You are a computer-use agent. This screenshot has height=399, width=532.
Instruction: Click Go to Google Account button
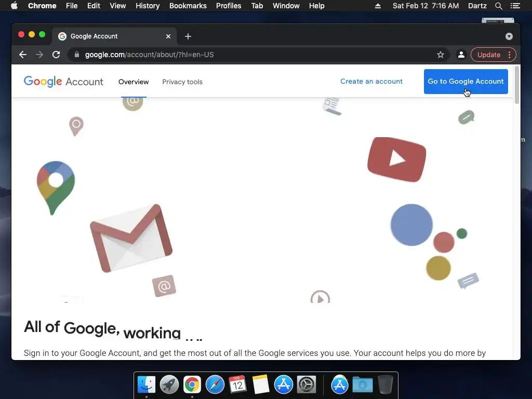[466, 82]
